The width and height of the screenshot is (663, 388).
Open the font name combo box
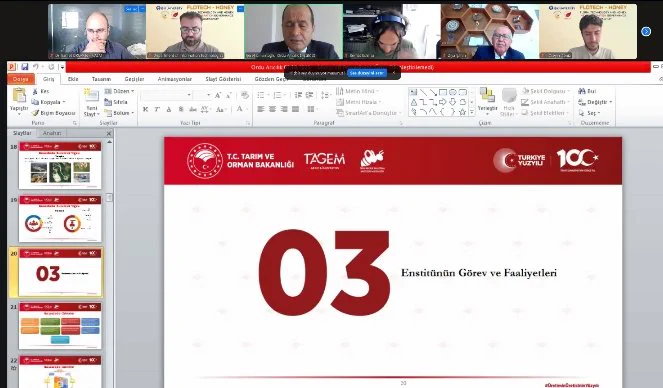pyautogui.click(x=167, y=95)
